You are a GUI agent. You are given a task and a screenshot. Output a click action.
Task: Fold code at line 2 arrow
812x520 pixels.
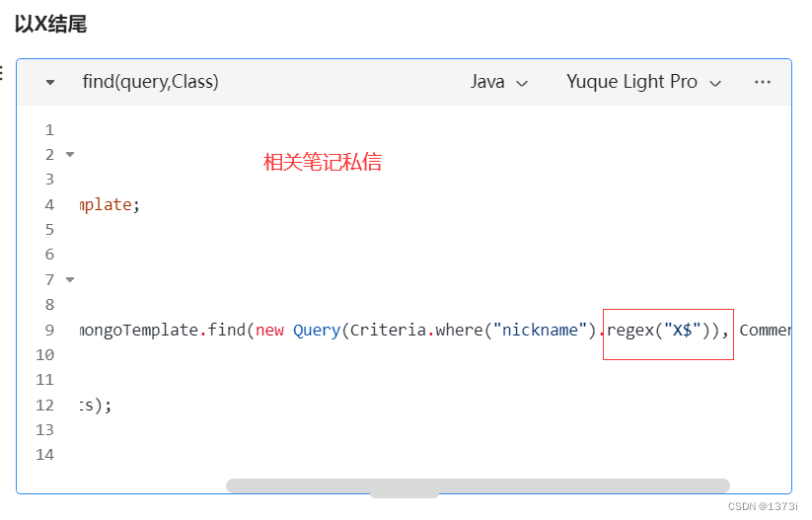click(x=70, y=154)
